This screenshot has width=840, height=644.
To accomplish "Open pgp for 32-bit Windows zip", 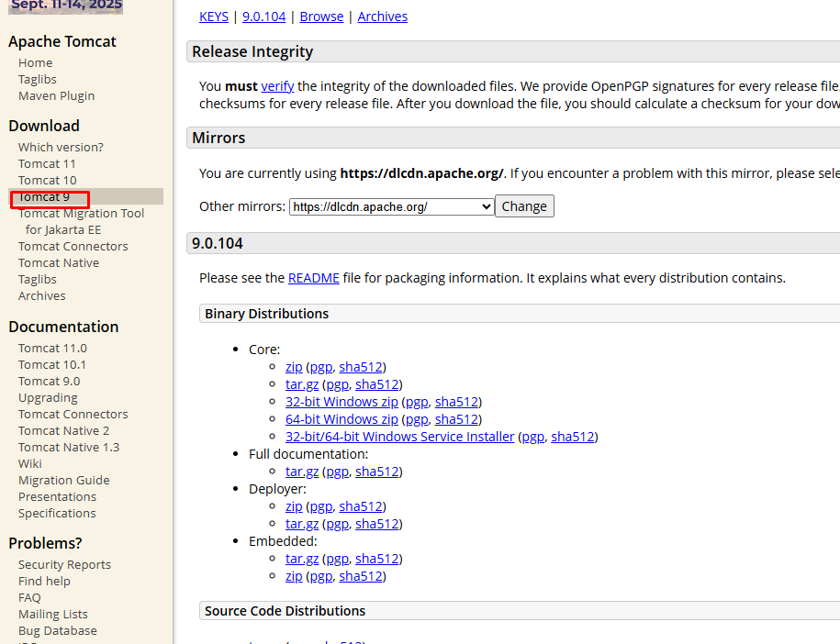I will [x=418, y=402].
